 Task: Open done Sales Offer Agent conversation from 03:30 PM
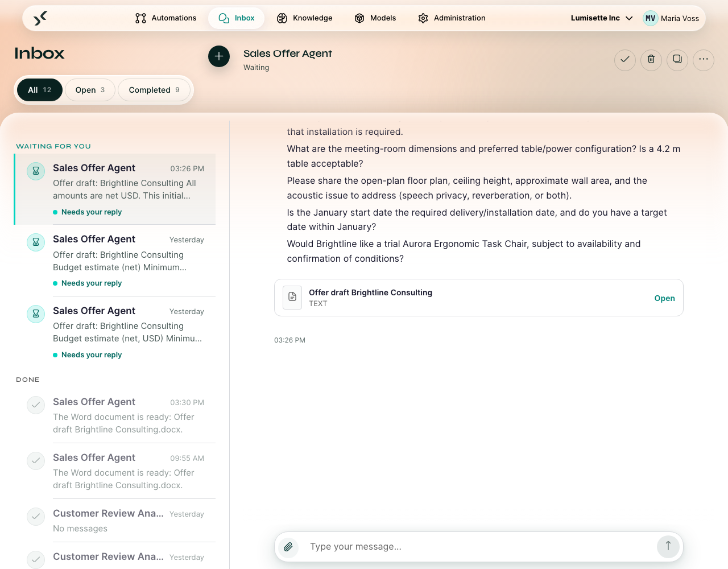[115, 415]
